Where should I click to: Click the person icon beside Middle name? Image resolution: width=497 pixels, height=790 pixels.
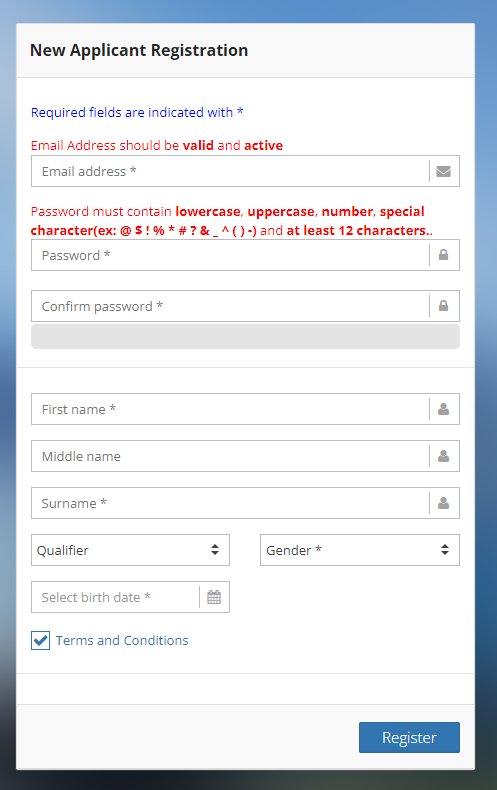[444, 456]
